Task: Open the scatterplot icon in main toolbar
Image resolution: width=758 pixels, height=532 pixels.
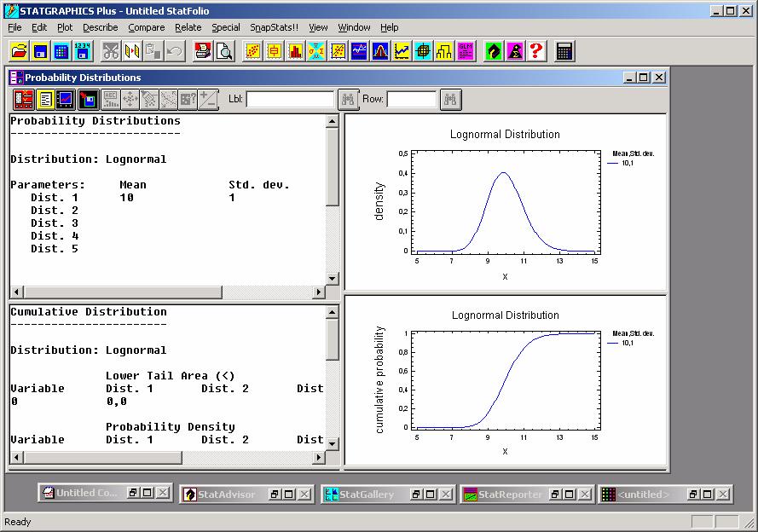Action: 253,51
